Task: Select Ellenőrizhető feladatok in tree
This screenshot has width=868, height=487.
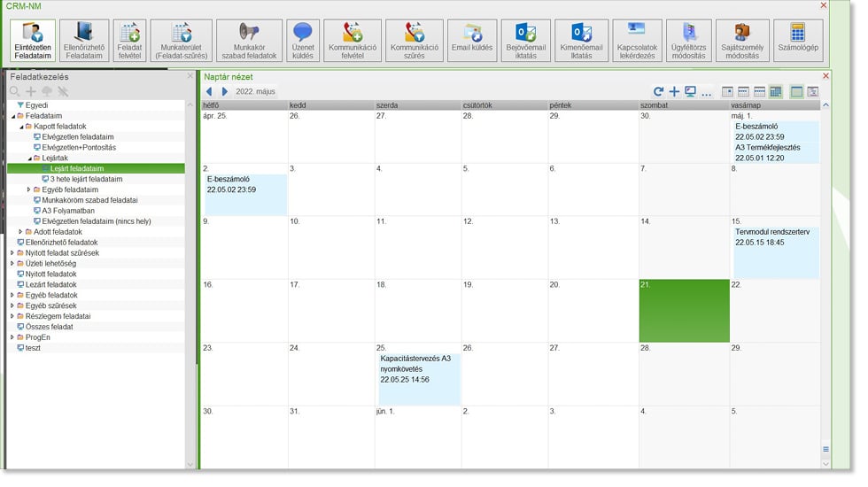Action: (61, 243)
